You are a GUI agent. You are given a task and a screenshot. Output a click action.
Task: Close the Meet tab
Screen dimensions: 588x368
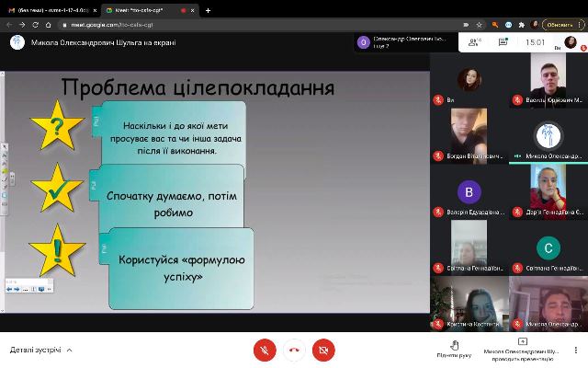click(192, 10)
